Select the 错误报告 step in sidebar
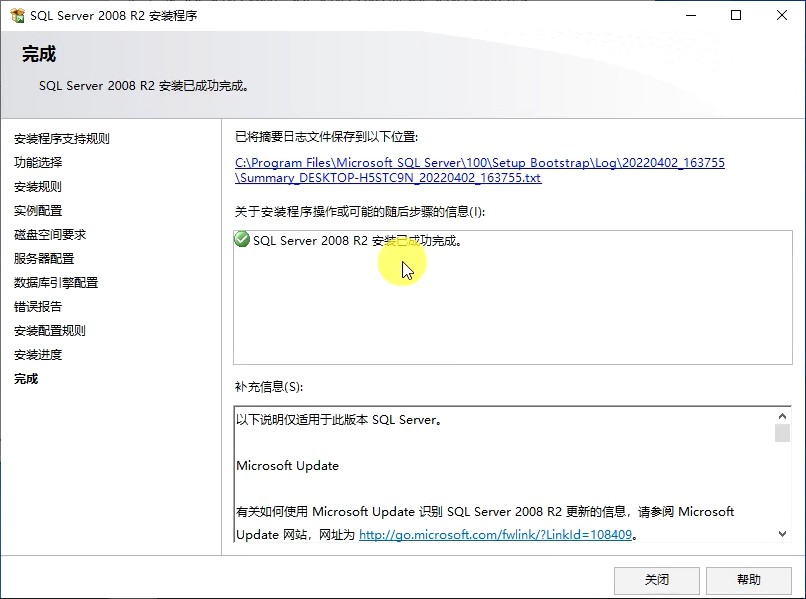Viewport: 806px width, 599px height. [x=38, y=307]
